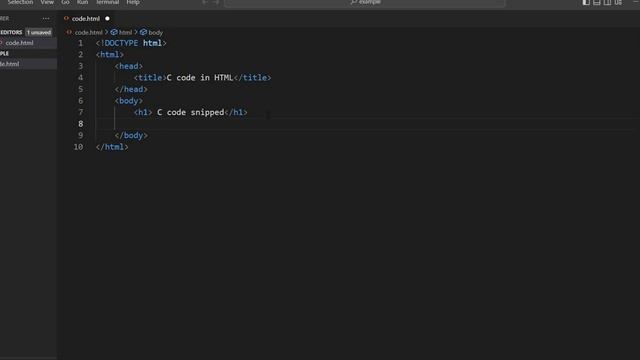
Task: Click the command center search box
Action: click(365, 3)
